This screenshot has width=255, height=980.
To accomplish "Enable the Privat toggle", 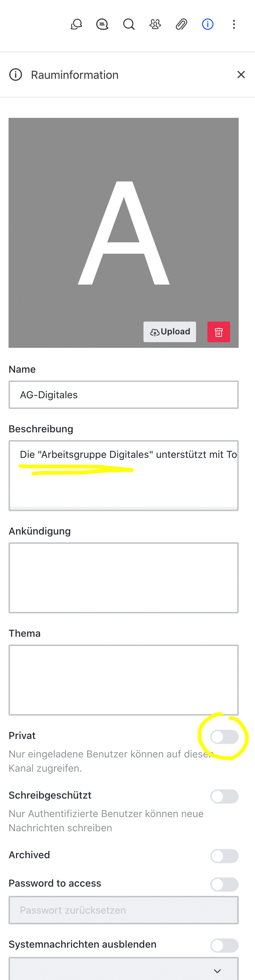I will pyautogui.click(x=224, y=737).
